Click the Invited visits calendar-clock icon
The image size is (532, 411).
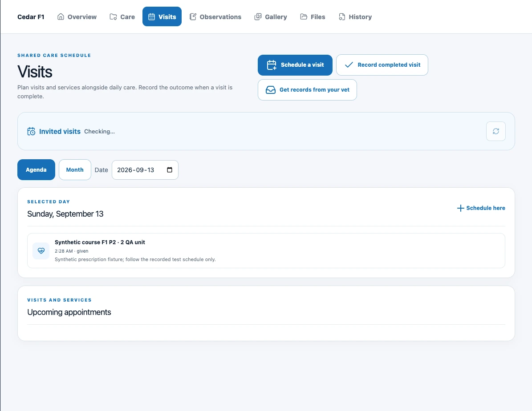tap(31, 132)
